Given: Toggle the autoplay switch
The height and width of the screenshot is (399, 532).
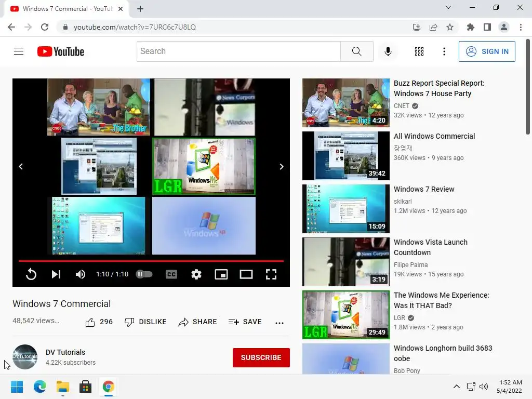Looking at the screenshot, I should click(144, 274).
